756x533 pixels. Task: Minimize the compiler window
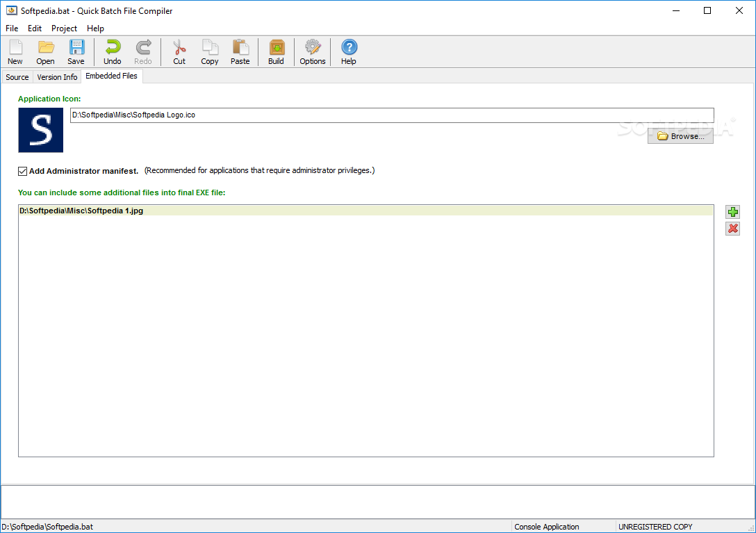pos(676,10)
